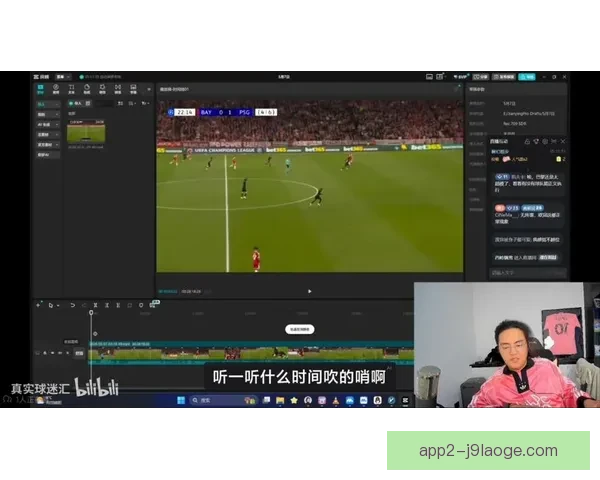Click the trophy icon in live chat header
Viewport: 600px width, 480px height.
536,141
